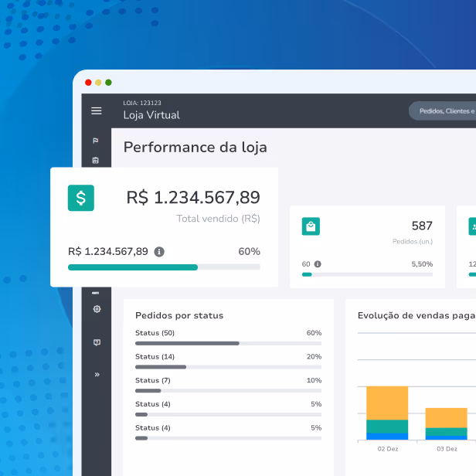Click the Pedidos, Clientes search field
This screenshot has width=476, height=476.
(443, 111)
